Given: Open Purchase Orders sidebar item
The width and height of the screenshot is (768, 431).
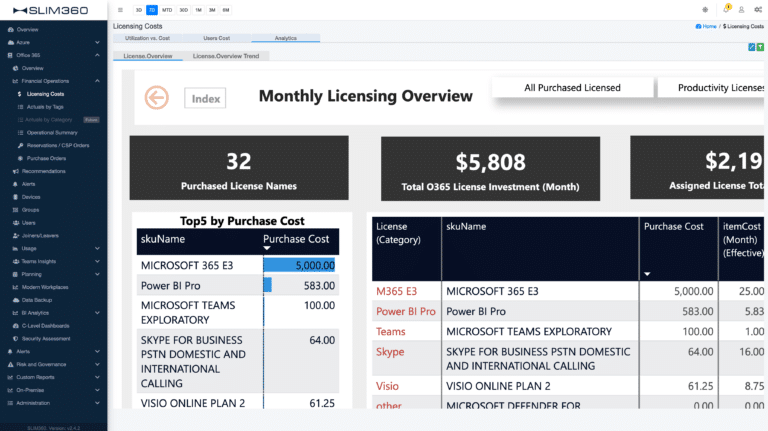Looking at the screenshot, I should 46,158.
